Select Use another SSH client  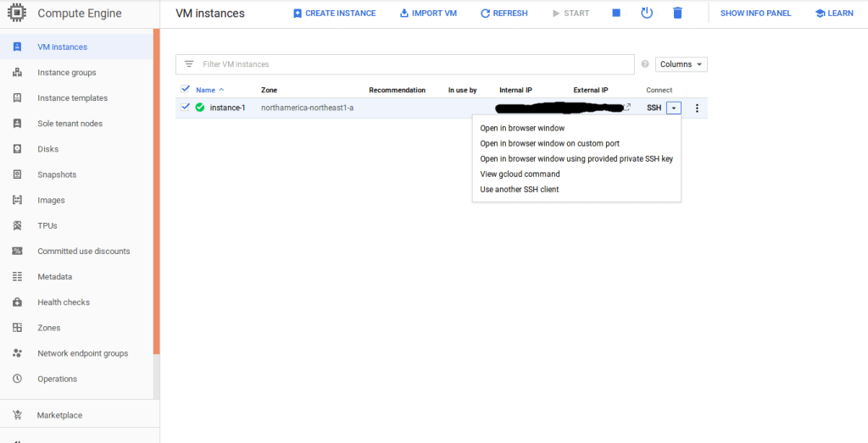520,190
